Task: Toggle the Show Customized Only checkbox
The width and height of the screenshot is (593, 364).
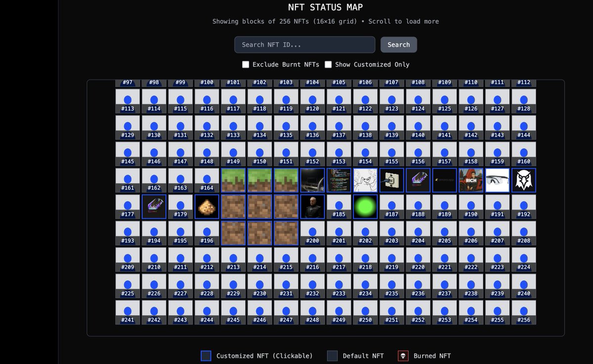Action: (328, 64)
